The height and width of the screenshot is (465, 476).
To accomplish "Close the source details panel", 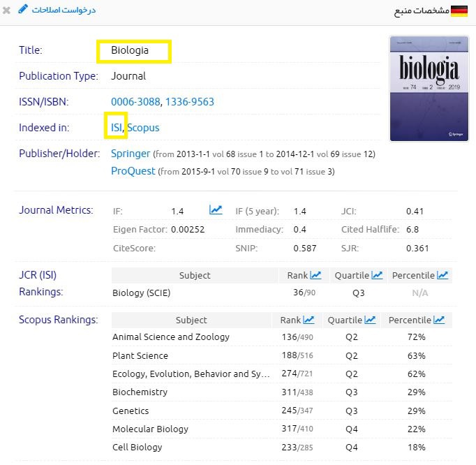I will [7, 10].
